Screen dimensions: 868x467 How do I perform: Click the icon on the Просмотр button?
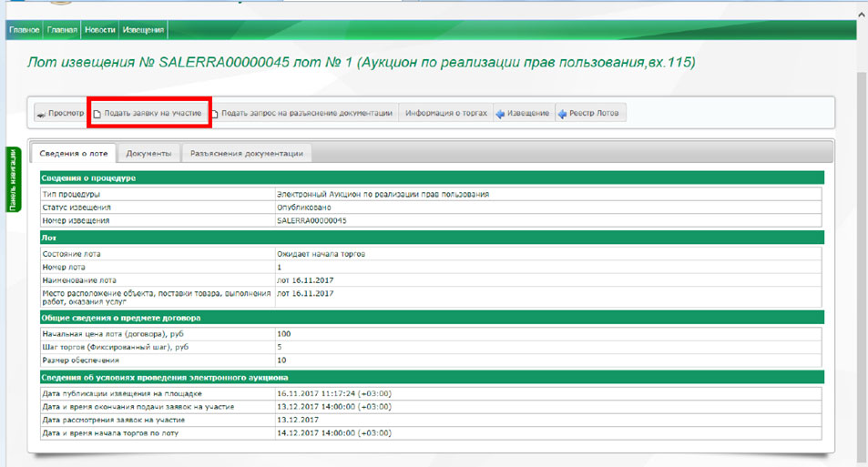(x=41, y=114)
